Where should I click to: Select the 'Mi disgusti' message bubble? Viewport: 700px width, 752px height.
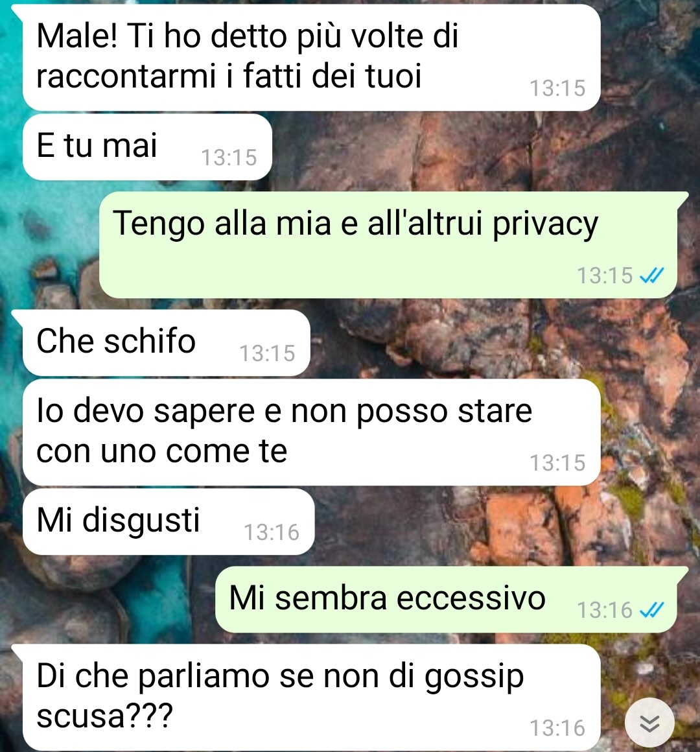(169, 521)
